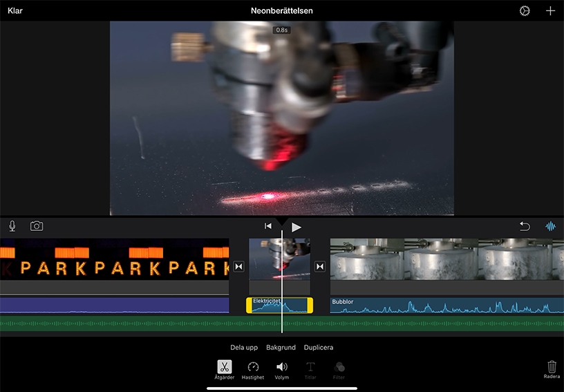Select the PARK neon sign video clip
This screenshot has width=564, height=392.
[x=114, y=259]
